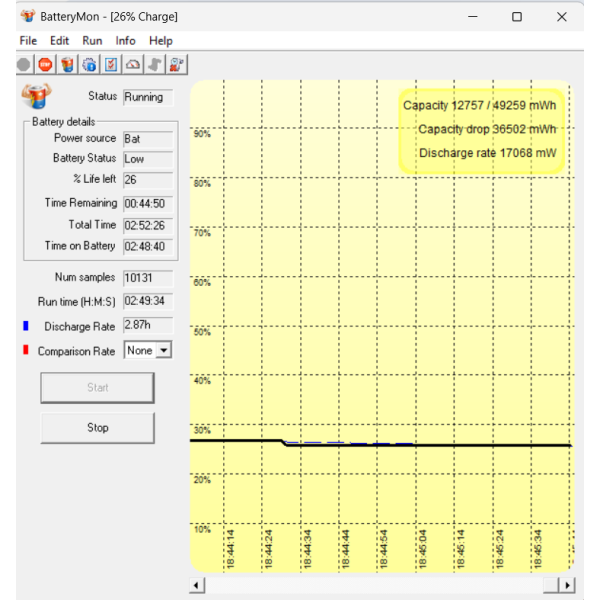600x600 pixels.
Task: Click the gauge meter toolbar icon
Action: click(x=133, y=65)
